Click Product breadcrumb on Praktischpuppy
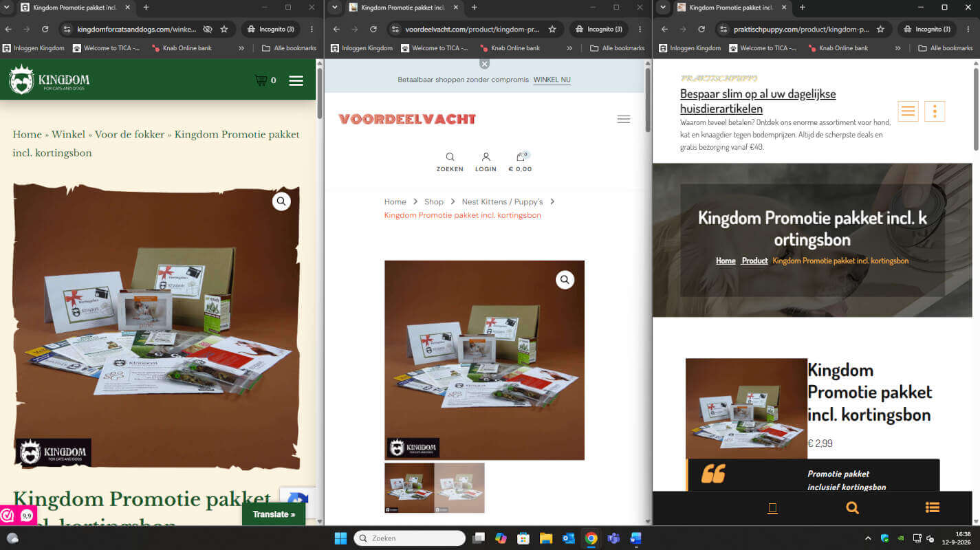The width and height of the screenshot is (980, 550). tap(754, 261)
